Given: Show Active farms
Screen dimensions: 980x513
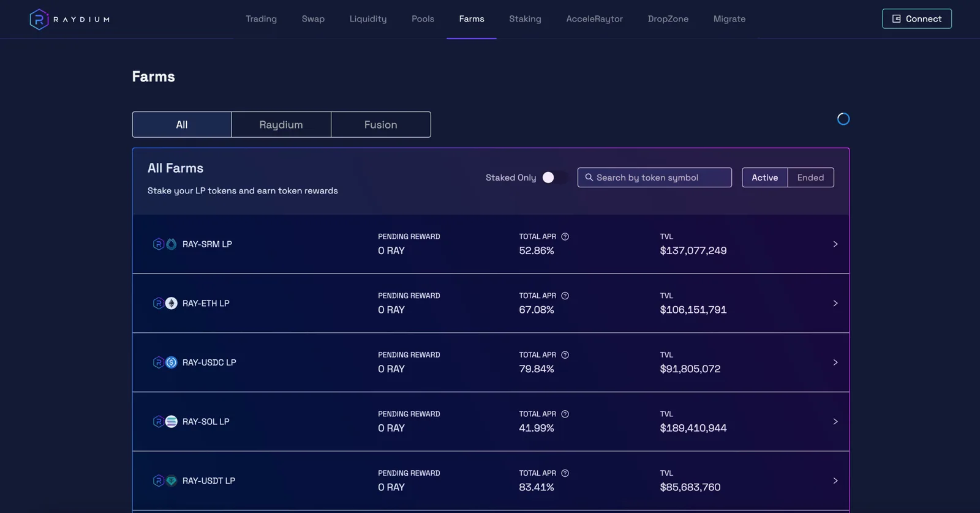Looking at the screenshot, I should pos(765,178).
